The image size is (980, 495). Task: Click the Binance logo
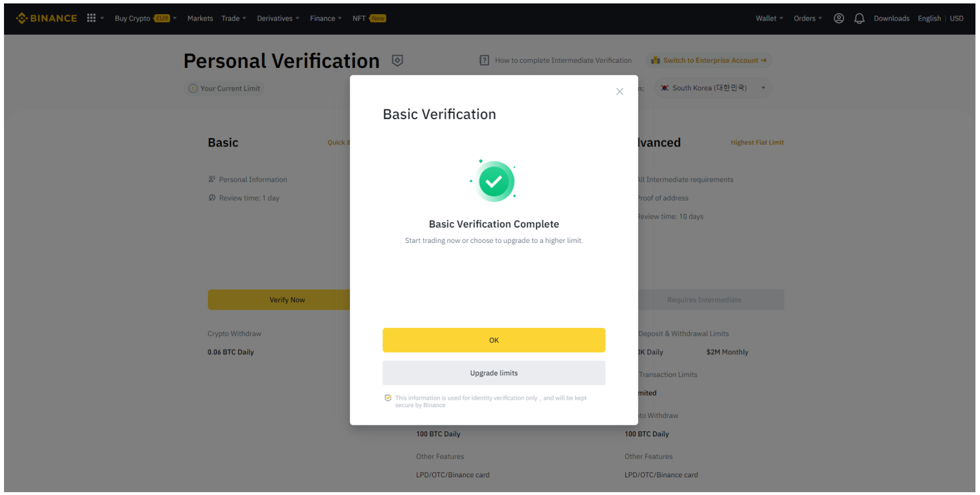(x=46, y=18)
